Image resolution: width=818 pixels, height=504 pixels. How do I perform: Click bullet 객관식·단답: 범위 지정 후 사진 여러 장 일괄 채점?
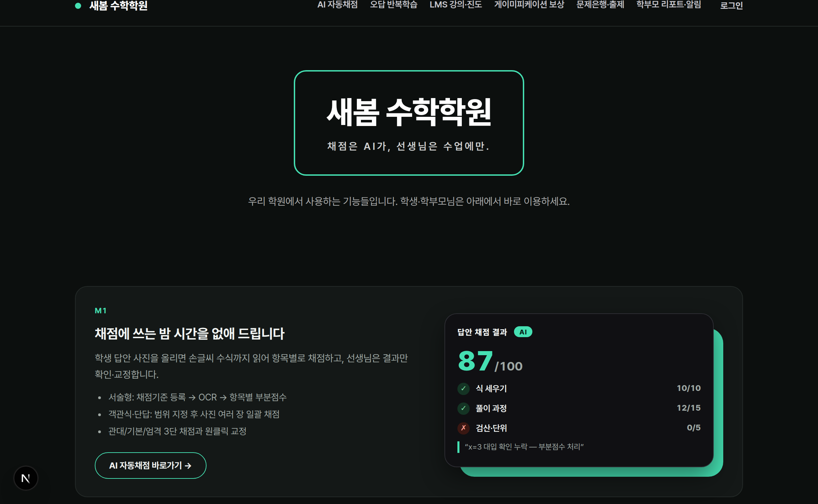[194, 414]
